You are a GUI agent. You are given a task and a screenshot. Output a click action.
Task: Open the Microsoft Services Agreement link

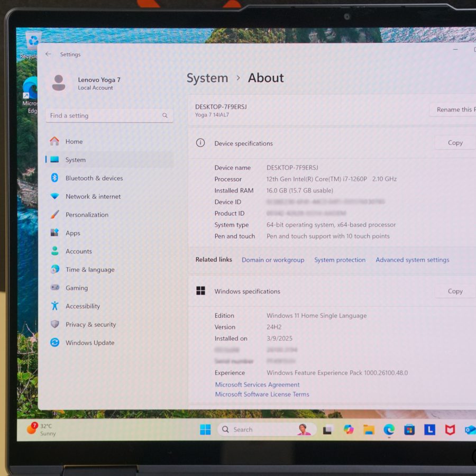257,385
